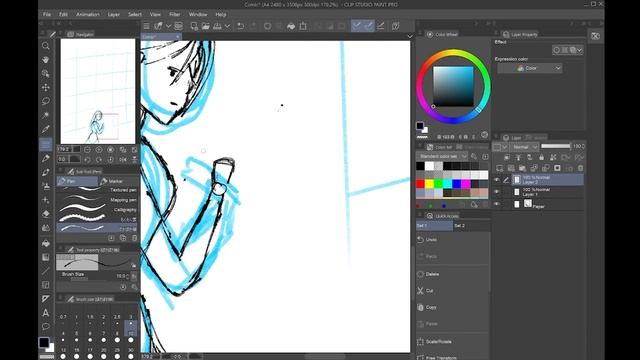Click the Clip Studio icon at top right
Viewport: 640px width, 360px height.
(x=596, y=36)
